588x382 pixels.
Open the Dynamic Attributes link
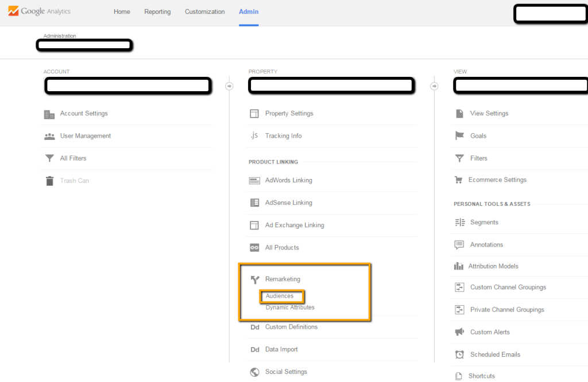[290, 307]
